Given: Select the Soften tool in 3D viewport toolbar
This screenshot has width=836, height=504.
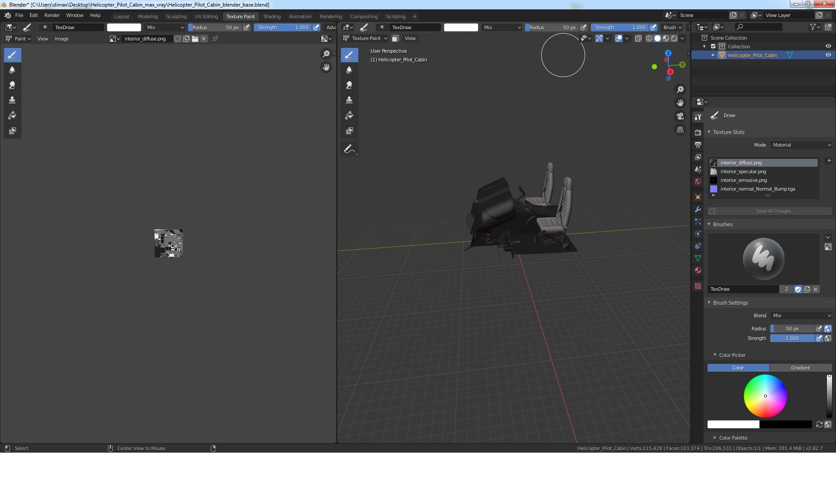Looking at the screenshot, I should point(349,70).
